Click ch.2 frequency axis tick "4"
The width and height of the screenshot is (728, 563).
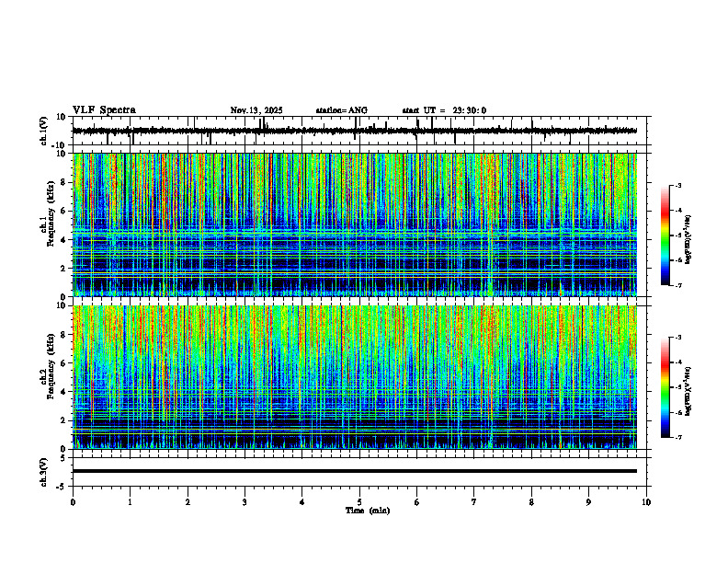click(64, 392)
